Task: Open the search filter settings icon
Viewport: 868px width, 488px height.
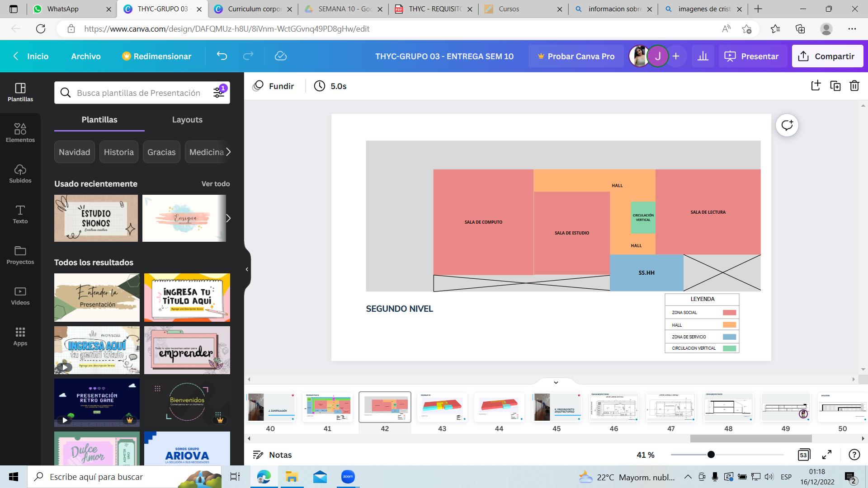Action: click(219, 92)
